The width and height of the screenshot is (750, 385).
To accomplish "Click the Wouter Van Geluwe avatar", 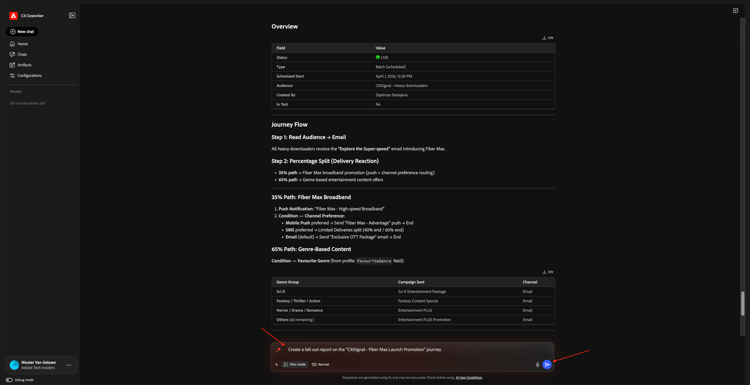I will (x=14, y=365).
